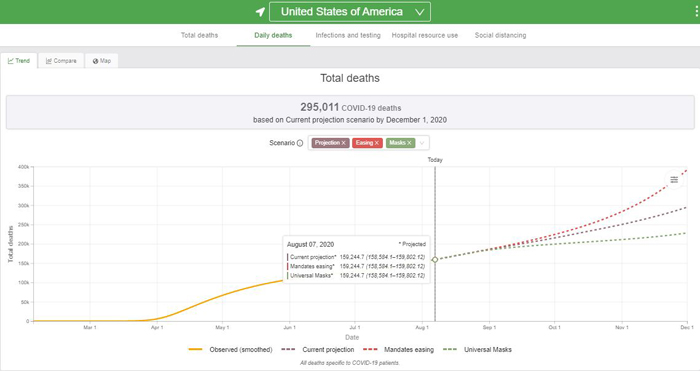Go to Hospital resource use tab
This screenshot has height=371, width=700.
[425, 35]
